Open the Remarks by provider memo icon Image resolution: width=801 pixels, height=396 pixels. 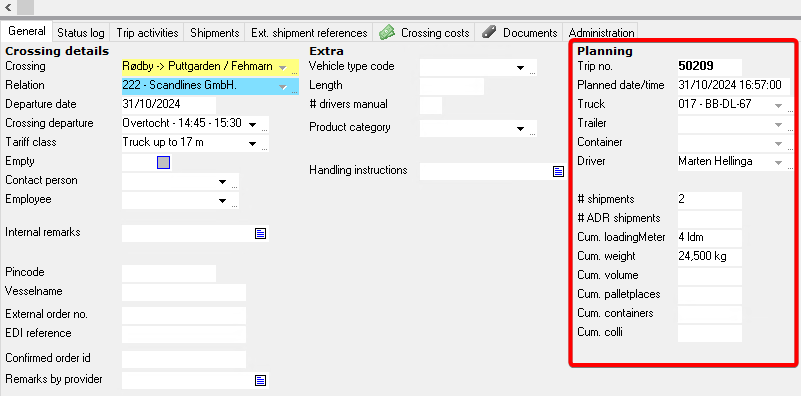[261, 380]
